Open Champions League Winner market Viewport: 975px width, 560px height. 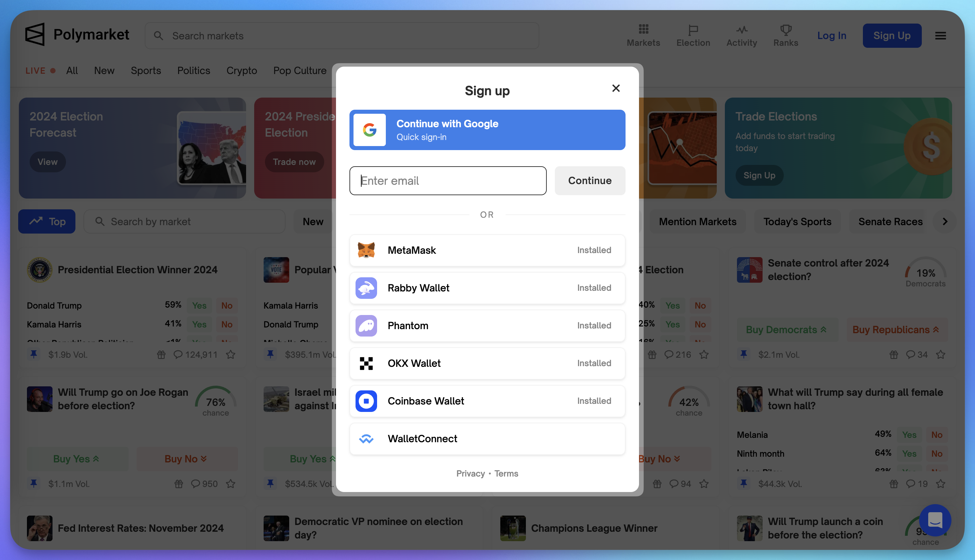coord(594,528)
